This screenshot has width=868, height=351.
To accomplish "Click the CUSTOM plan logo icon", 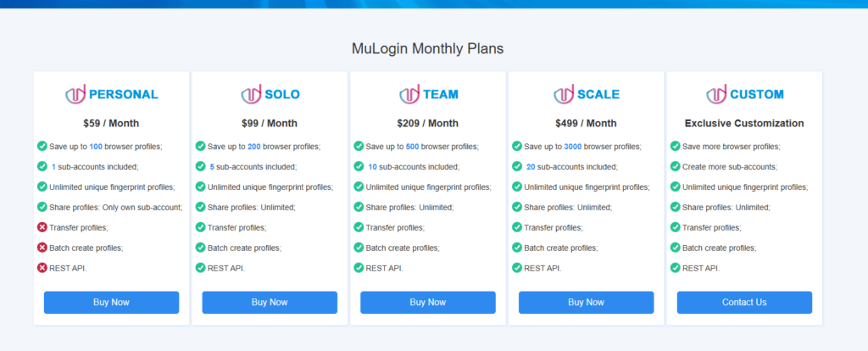I will 718,94.
